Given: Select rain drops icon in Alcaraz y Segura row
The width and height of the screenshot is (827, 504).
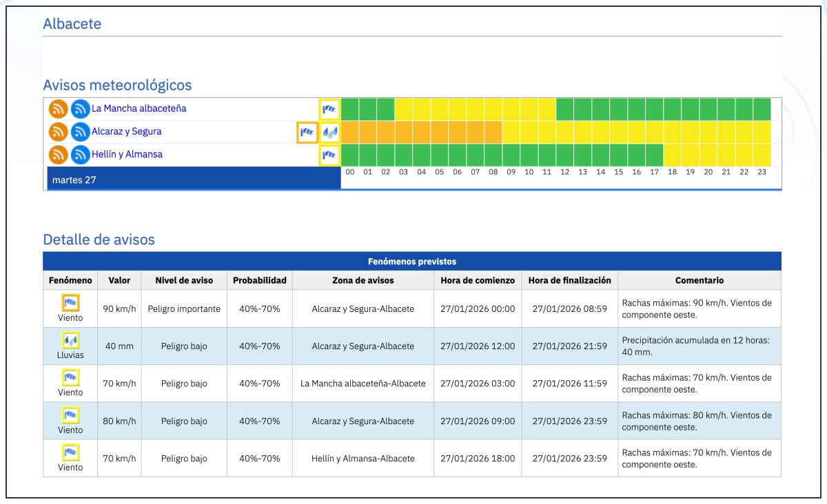Looking at the screenshot, I should click(x=330, y=132).
